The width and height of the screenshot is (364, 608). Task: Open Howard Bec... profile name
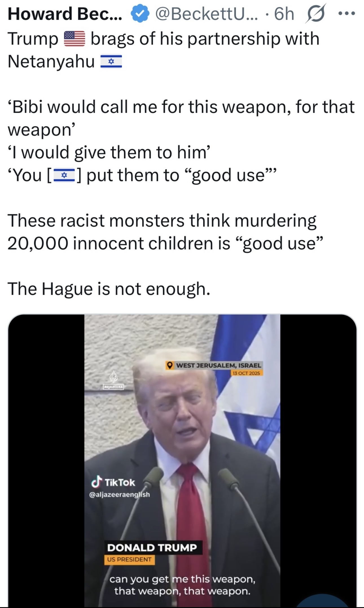pos(65,14)
